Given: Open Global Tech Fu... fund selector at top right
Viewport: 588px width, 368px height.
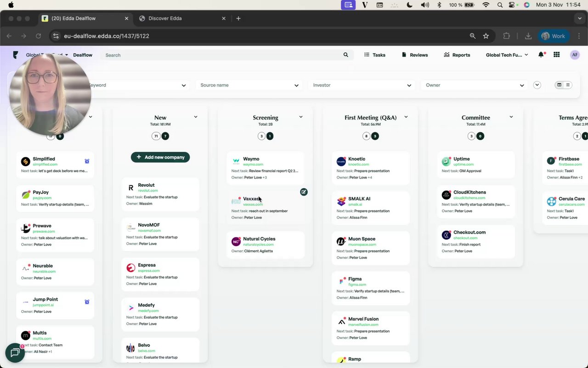Looking at the screenshot, I should (x=507, y=55).
